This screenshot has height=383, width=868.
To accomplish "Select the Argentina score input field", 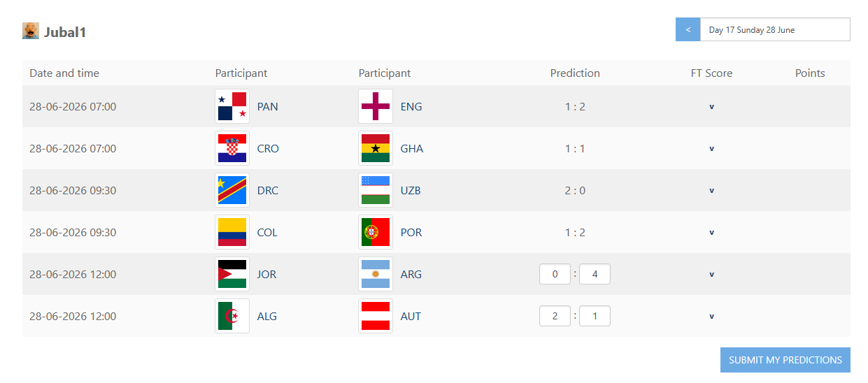I will [595, 274].
